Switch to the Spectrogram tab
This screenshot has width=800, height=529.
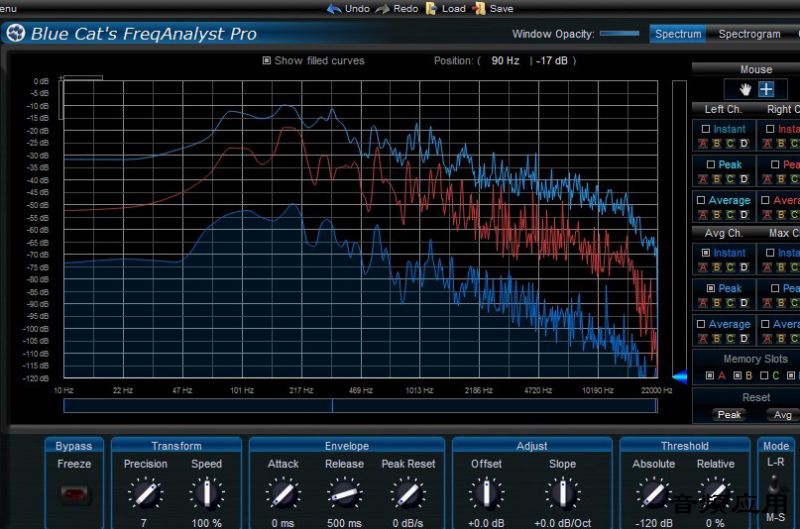(749, 34)
